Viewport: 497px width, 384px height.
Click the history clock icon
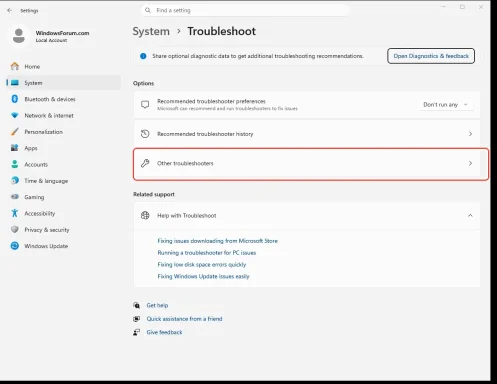pos(145,134)
